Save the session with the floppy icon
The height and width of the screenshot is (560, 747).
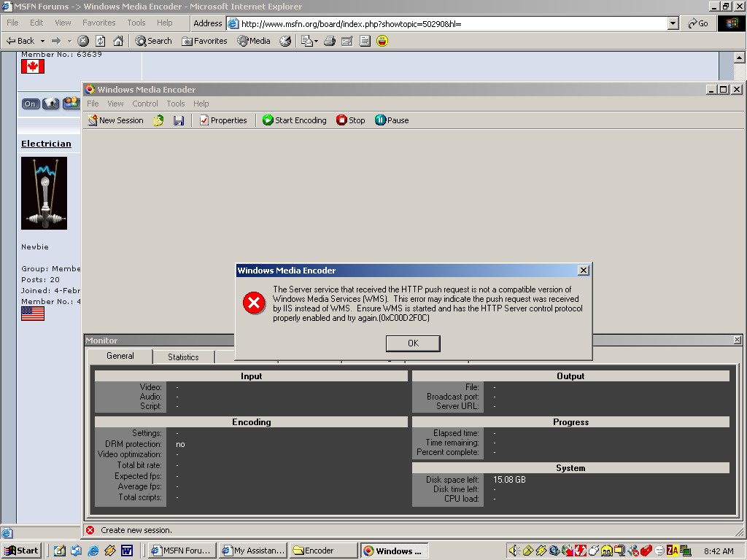coord(179,120)
